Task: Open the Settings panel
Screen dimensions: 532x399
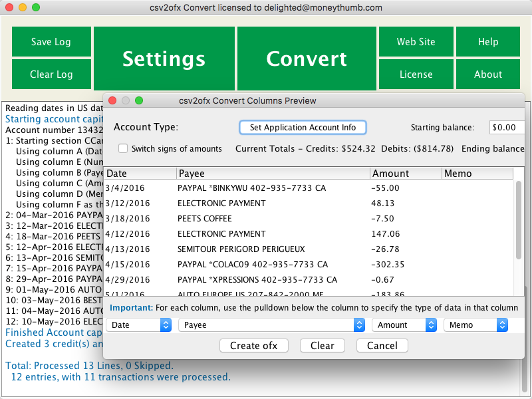Action: tap(164, 59)
